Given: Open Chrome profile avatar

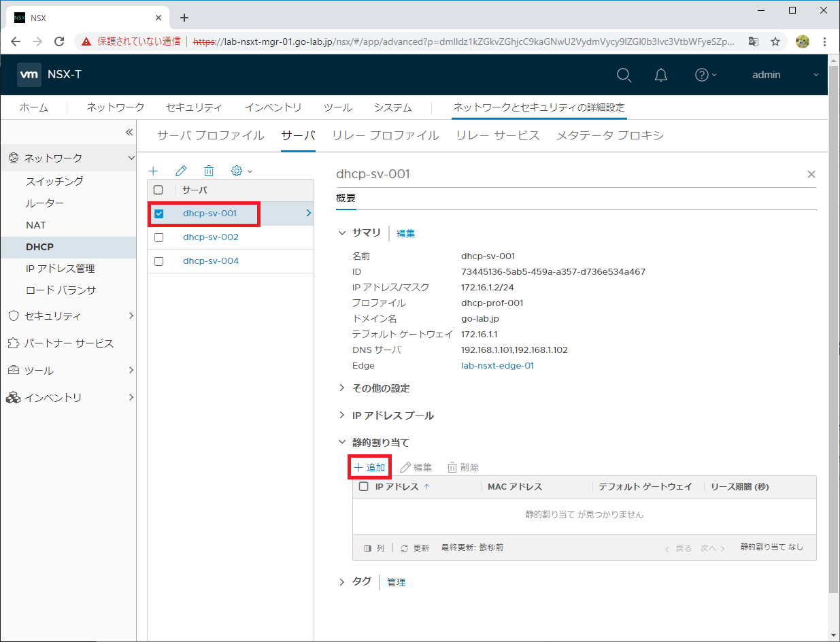Looking at the screenshot, I should point(803,41).
